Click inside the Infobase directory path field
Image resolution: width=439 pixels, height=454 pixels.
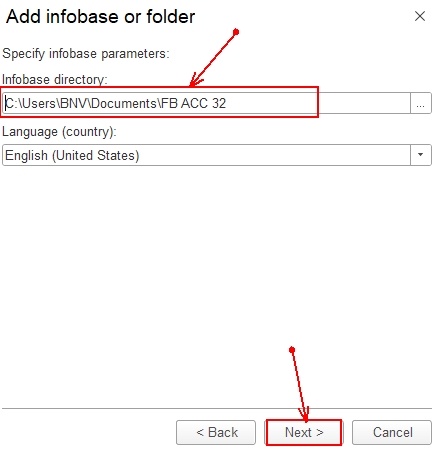207,103
